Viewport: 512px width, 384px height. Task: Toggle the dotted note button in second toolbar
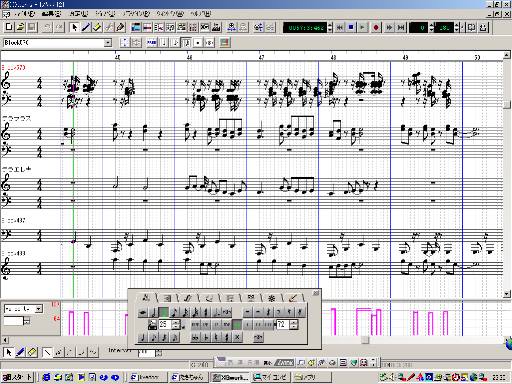(x=198, y=43)
